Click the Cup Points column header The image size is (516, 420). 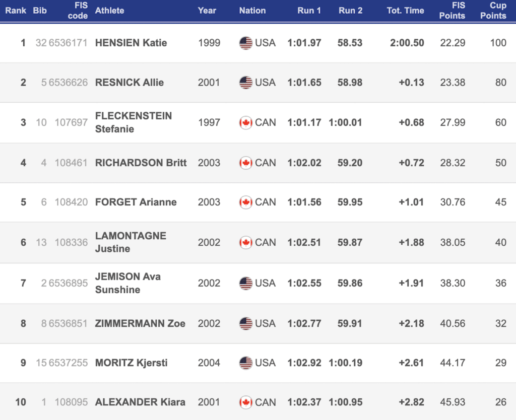click(x=493, y=11)
